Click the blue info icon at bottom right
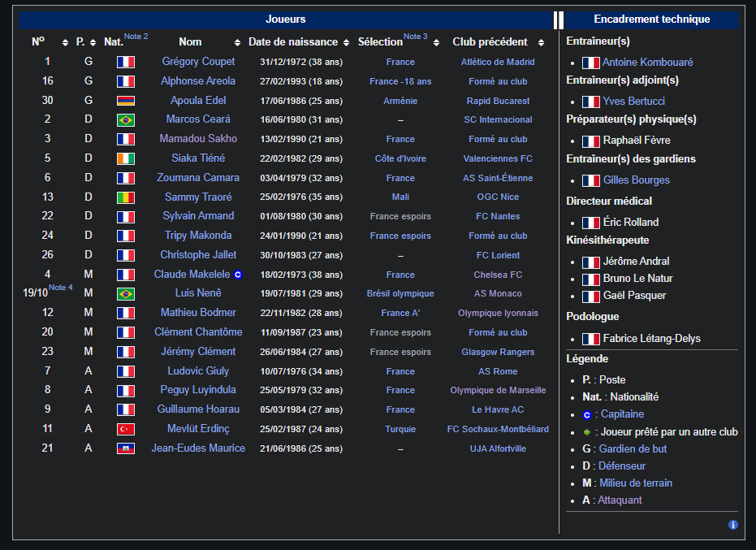The image size is (756, 550). point(732,525)
